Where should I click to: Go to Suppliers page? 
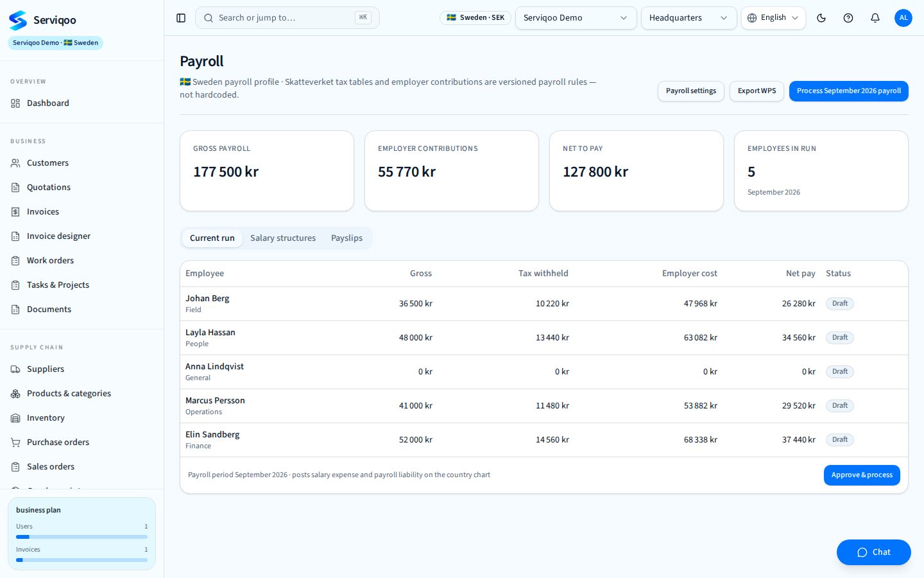coord(81,369)
